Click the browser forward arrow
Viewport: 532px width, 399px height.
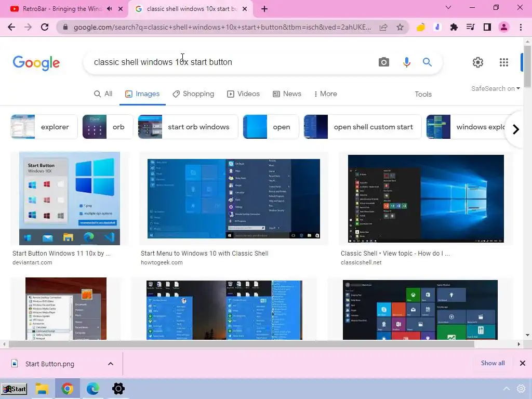pos(28,27)
